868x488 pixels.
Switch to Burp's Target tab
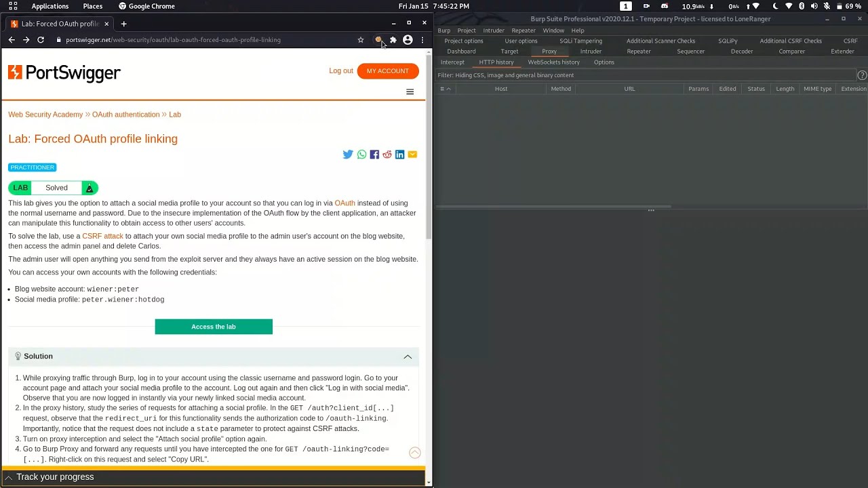(509, 52)
